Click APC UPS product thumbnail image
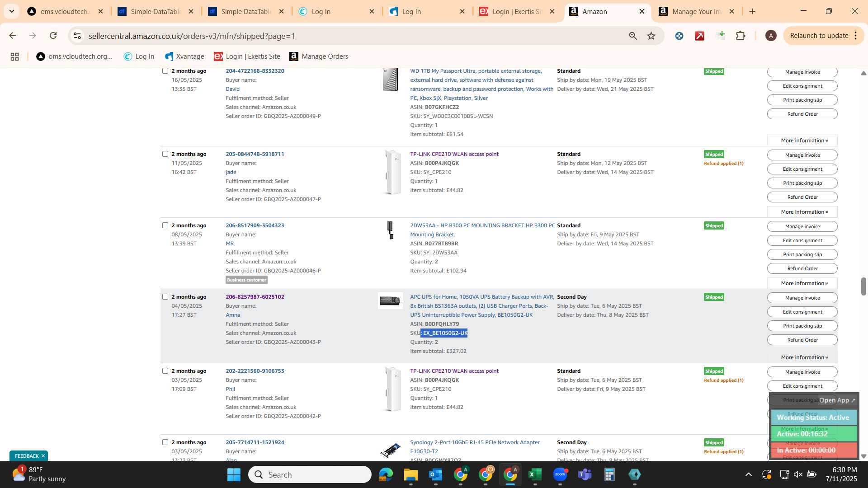 coord(390,300)
